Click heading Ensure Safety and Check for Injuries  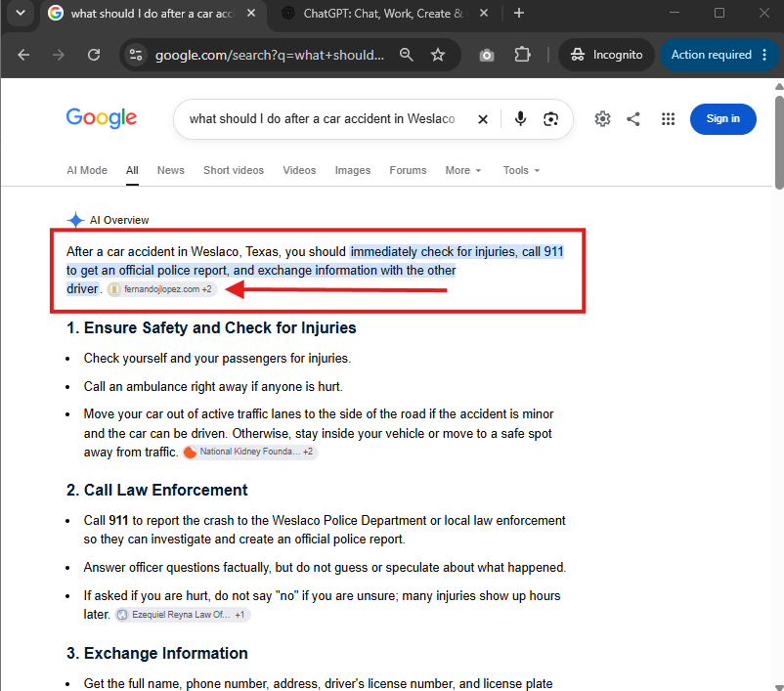pyautogui.click(x=211, y=328)
